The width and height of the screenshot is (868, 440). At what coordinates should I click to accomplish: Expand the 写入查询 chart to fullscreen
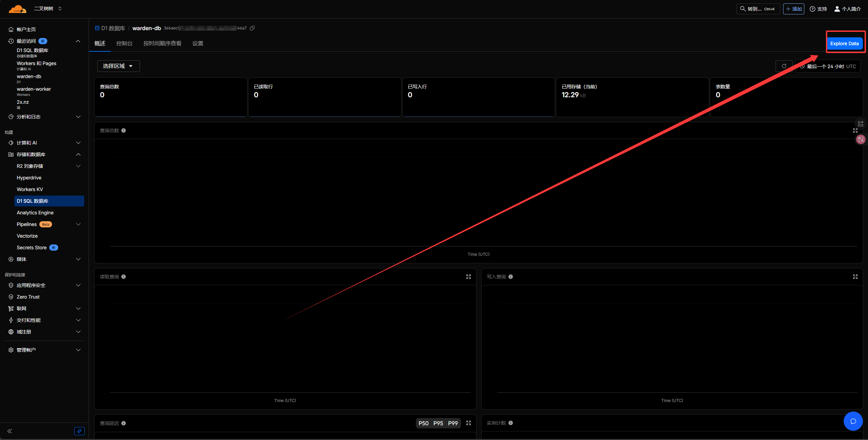click(x=855, y=277)
